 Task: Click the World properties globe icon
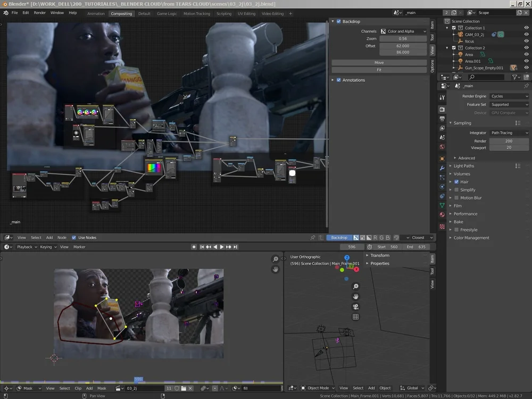pyautogui.click(x=442, y=147)
